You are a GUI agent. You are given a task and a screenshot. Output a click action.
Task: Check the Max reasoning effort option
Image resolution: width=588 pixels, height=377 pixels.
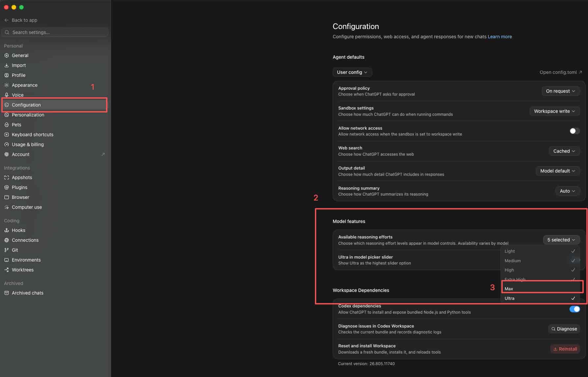(540, 289)
